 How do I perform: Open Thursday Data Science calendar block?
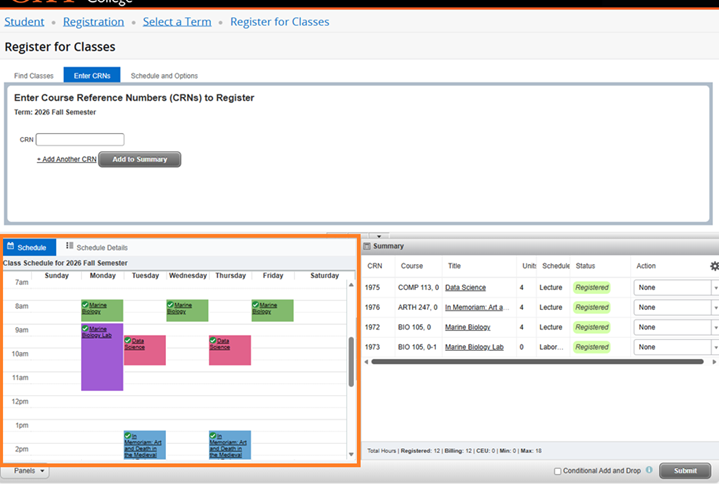[230, 350]
